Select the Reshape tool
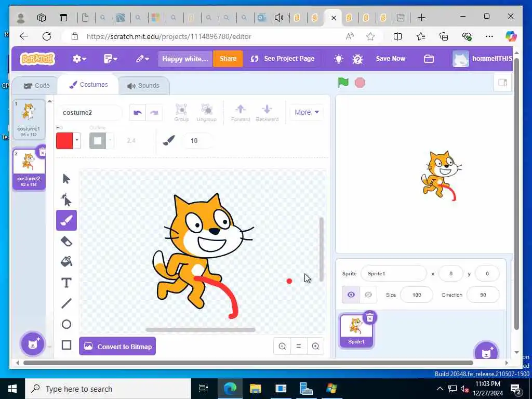The image size is (532, 399). pyautogui.click(x=66, y=199)
